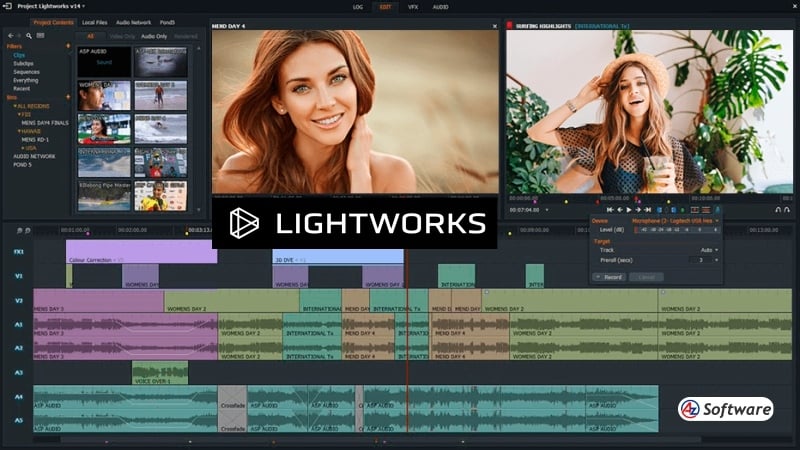Open the MENS RD-1 bin
800x450 pixels.
(35, 139)
